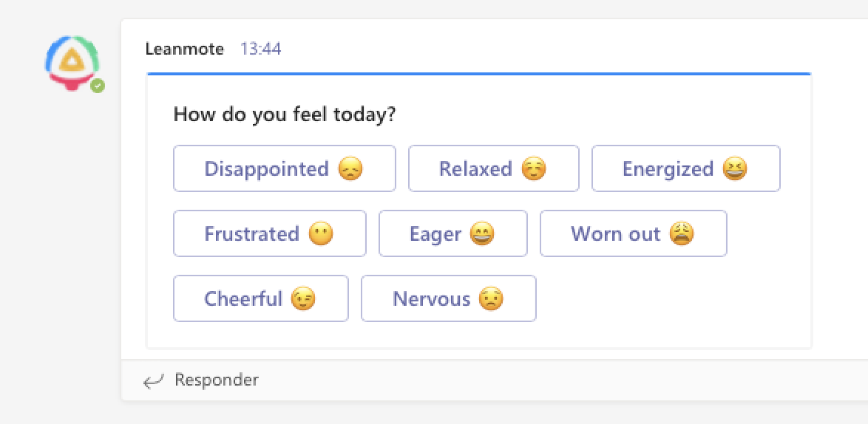Screen dimensions: 868x424
Task: Click the sad face emoji on Disappointed
Action: 350,169
